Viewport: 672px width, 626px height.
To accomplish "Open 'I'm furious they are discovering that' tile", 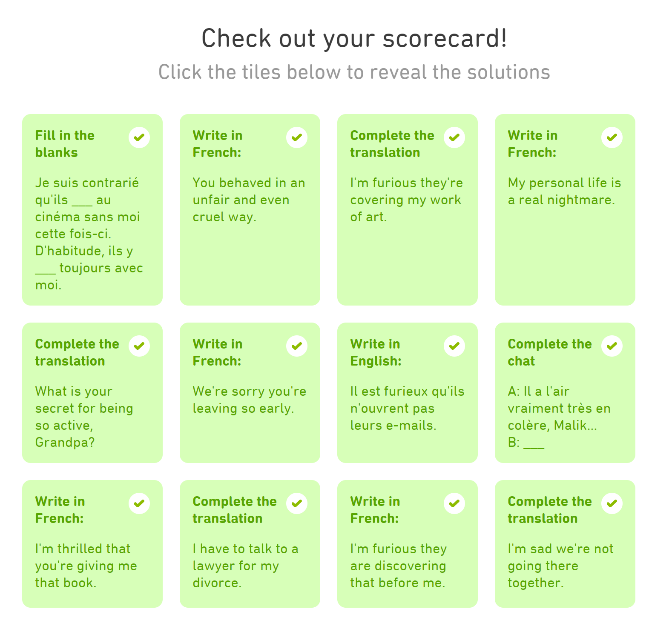I will click(408, 544).
